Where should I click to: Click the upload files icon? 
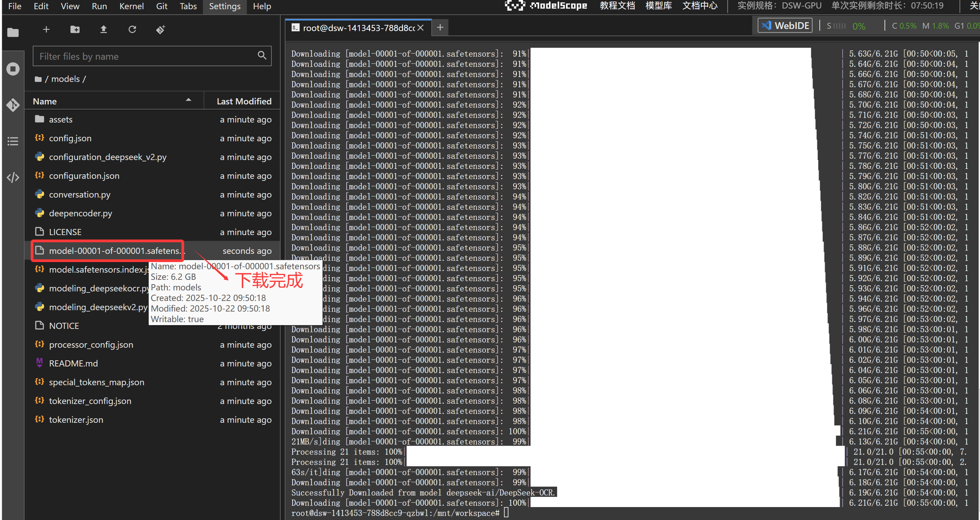tap(103, 29)
